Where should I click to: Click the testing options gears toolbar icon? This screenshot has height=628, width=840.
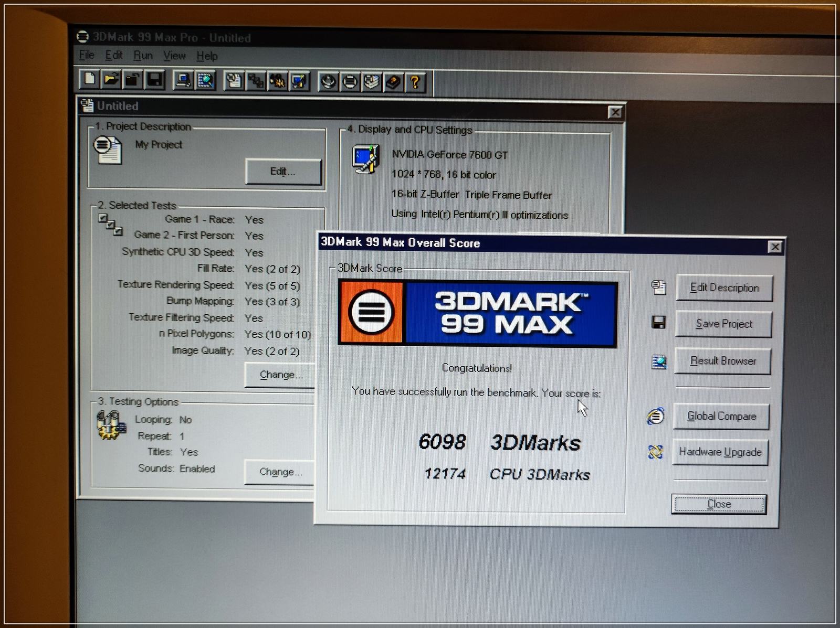coord(277,81)
